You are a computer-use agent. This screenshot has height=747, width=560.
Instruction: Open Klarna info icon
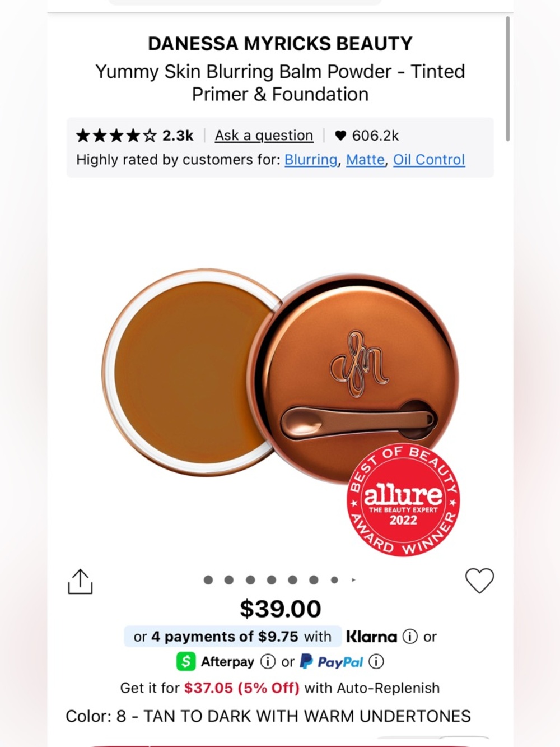(410, 637)
